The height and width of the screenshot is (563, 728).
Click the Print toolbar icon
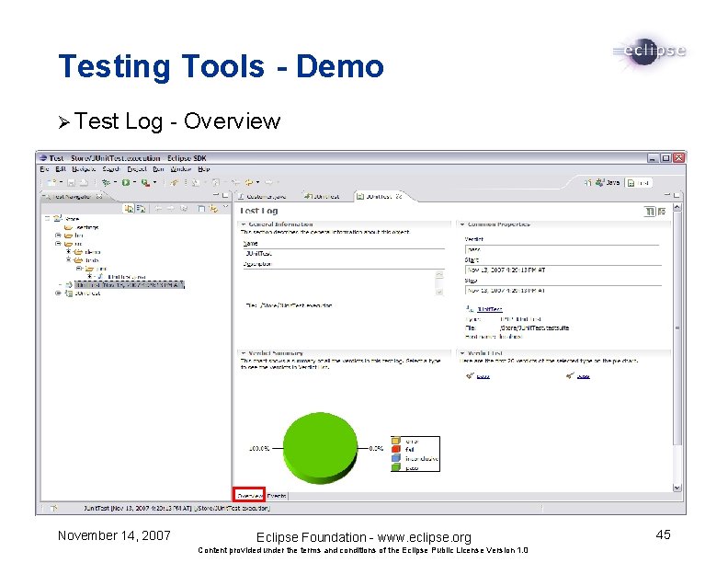tap(84, 182)
